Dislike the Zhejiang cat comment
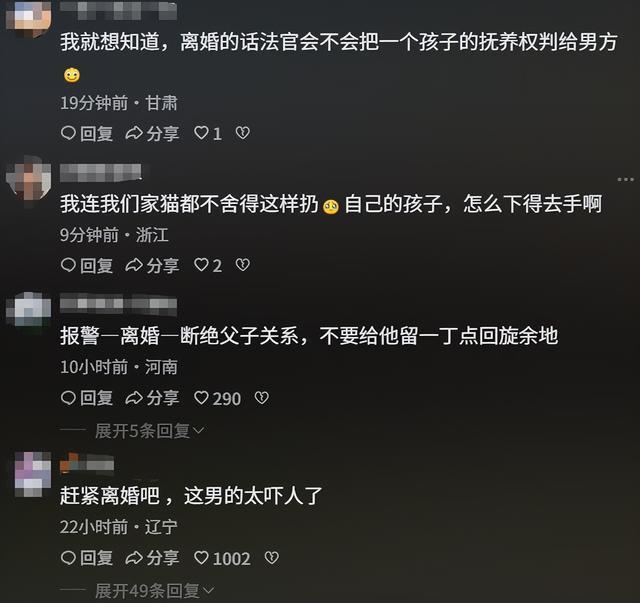This screenshot has height=603, width=640. pos(242,265)
